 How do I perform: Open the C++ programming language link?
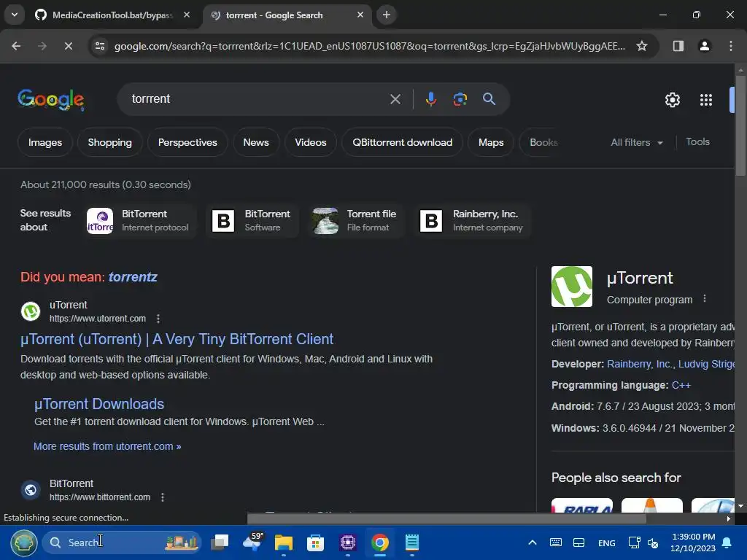681,385
